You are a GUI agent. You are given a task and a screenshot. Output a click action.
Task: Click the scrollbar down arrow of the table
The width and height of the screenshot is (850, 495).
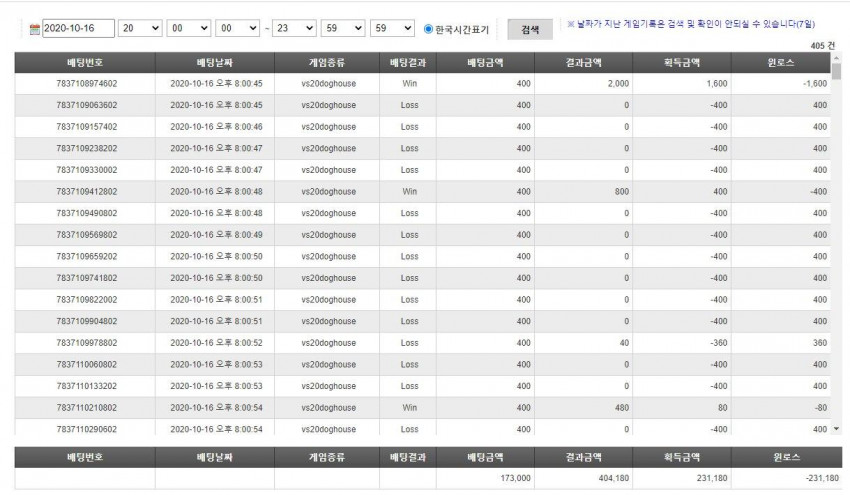(x=836, y=429)
